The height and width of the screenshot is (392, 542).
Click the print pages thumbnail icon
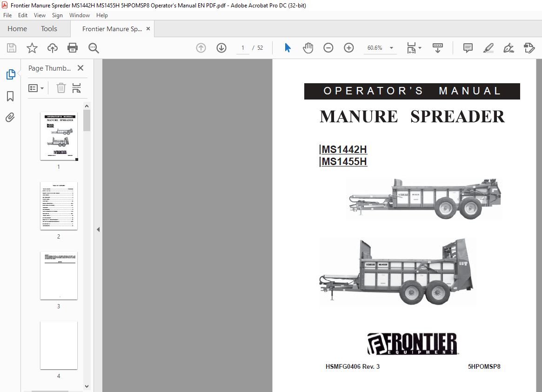[76, 88]
